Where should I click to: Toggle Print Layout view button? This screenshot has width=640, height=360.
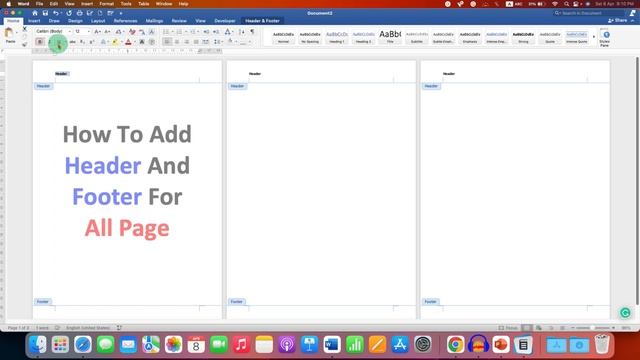tap(527, 328)
